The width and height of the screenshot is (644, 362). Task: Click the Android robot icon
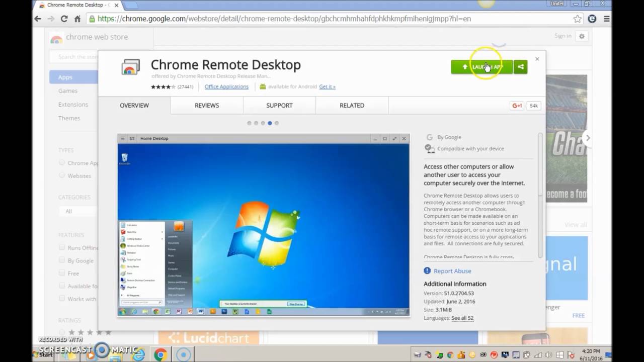(x=263, y=86)
